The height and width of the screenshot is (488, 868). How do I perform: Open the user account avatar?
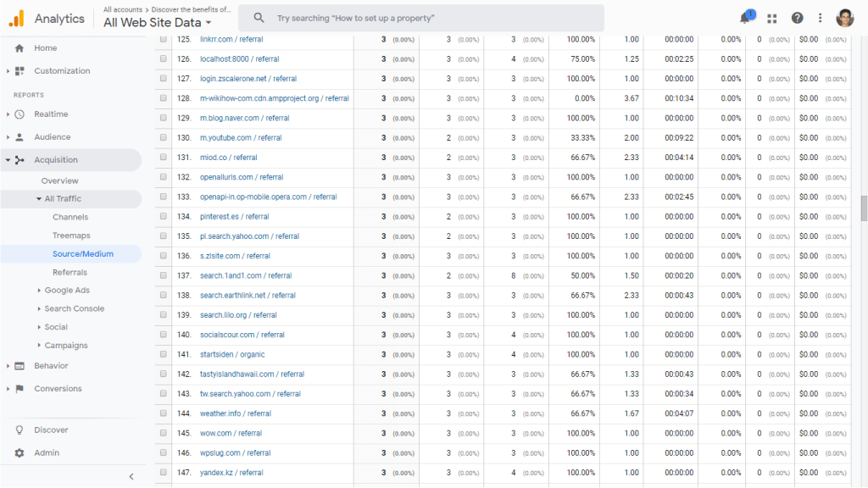[845, 19]
